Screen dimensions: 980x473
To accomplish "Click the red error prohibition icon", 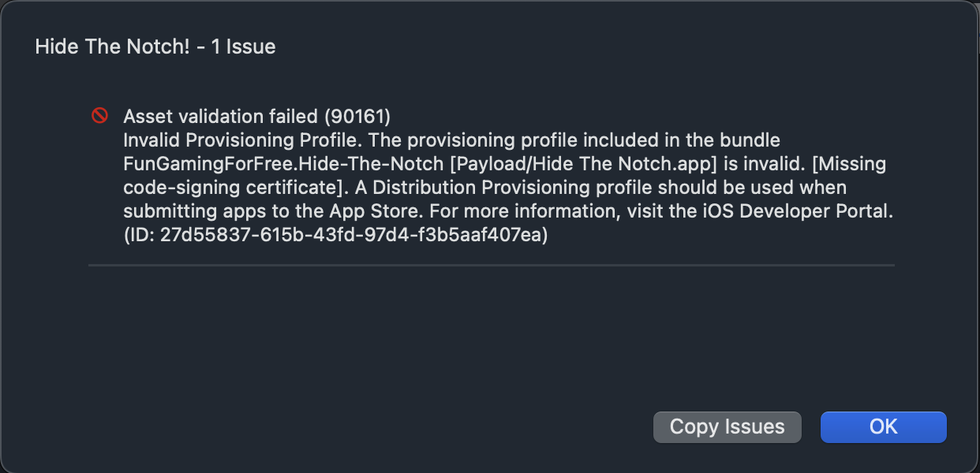I will (x=99, y=116).
